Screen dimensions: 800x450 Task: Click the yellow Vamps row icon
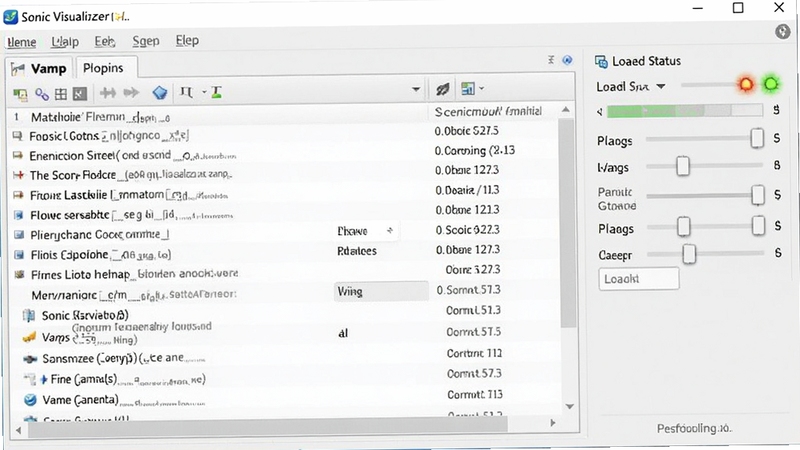(29, 337)
